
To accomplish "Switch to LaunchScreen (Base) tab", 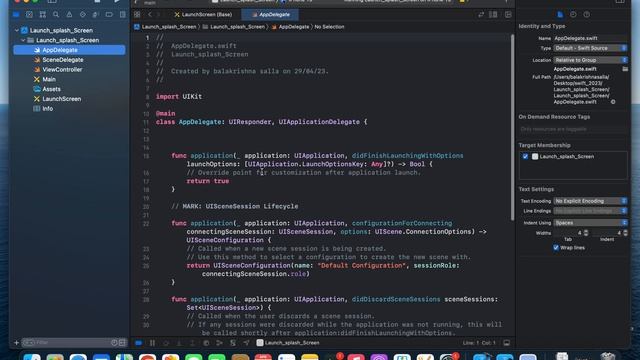I will point(203,15).
